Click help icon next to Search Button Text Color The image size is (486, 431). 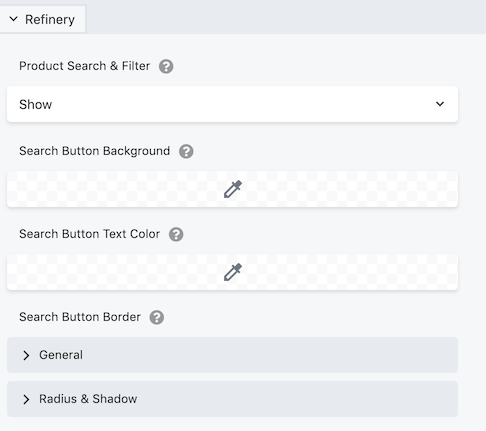176,234
